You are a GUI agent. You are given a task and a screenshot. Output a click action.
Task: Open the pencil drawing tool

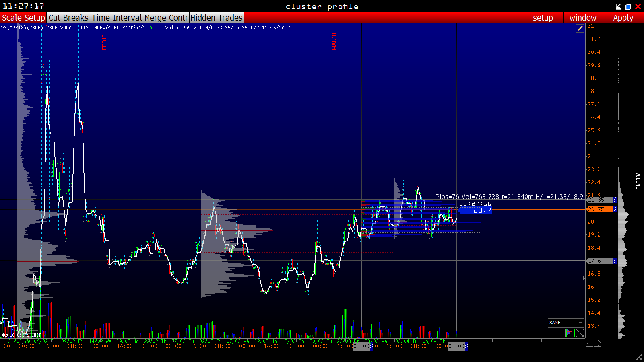click(x=580, y=28)
